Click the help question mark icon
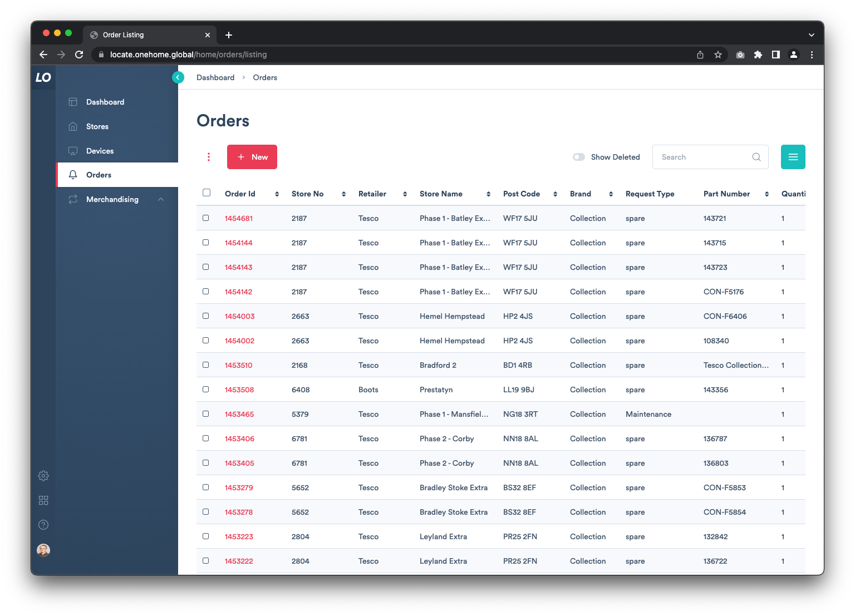The height and width of the screenshot is (616, 855). pos(43,525)
